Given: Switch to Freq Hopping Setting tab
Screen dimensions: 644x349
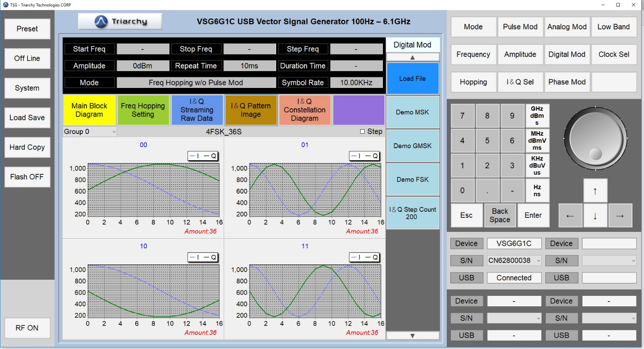Looking at the screenshot, I should pyautogui.click(x=143, y=110).
